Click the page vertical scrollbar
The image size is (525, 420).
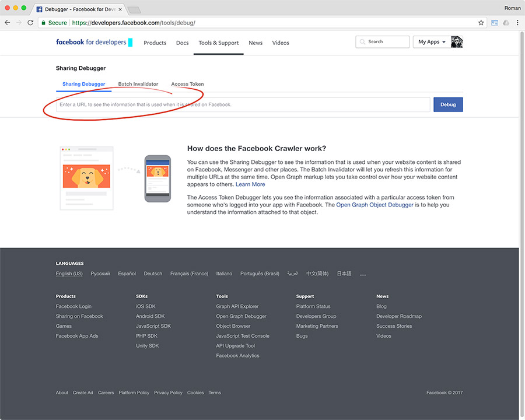521,225
